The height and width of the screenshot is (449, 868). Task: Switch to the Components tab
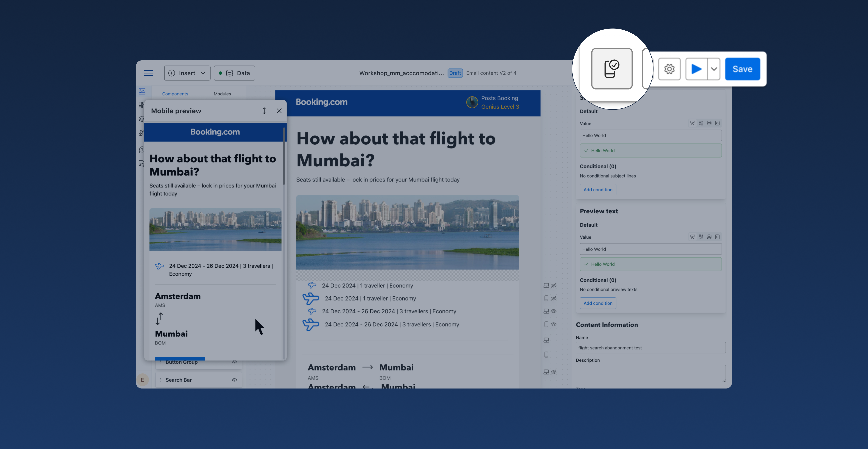(175, 94)
